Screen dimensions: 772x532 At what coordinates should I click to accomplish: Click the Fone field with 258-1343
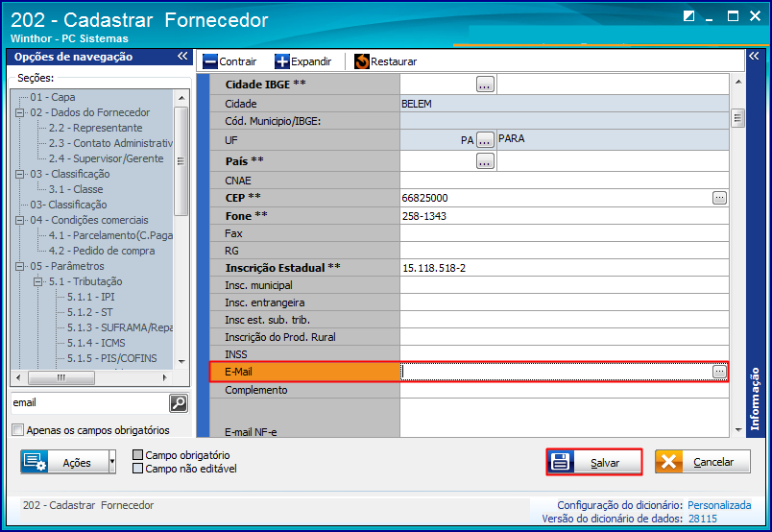pyautogui.click(x=565, y=216)
